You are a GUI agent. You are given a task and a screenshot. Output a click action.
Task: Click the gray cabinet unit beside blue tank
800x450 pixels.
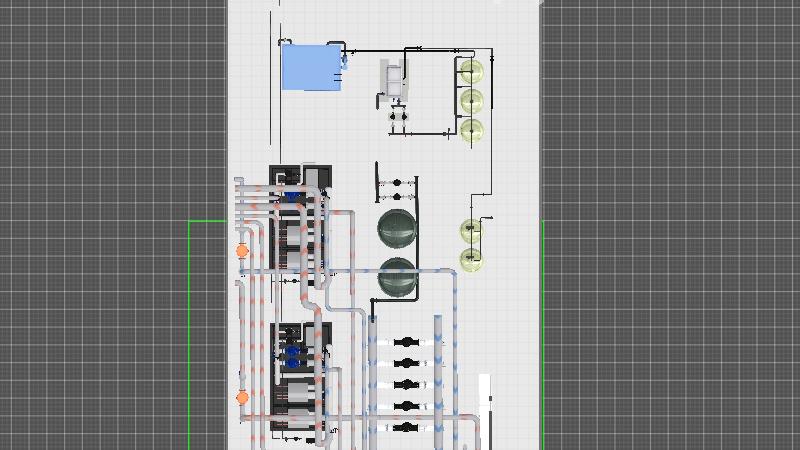point(394,79)
